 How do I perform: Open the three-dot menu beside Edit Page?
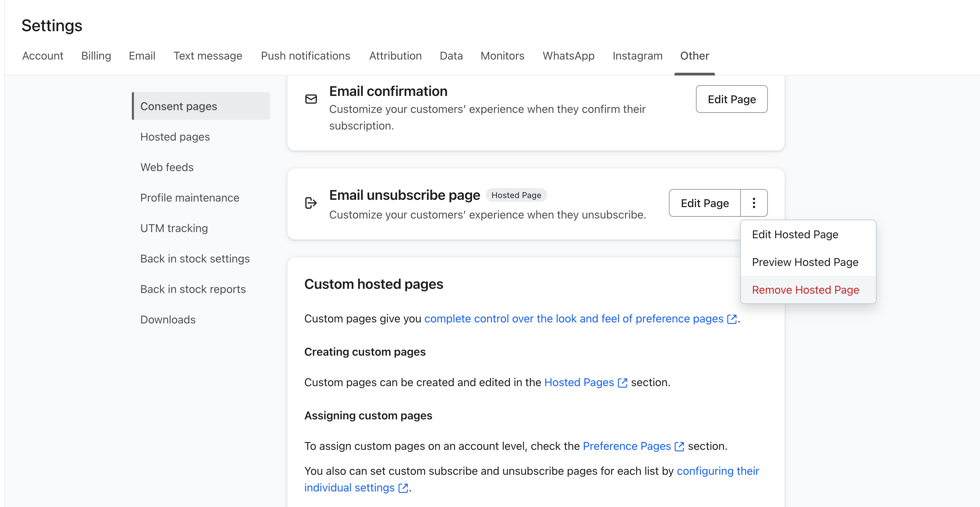point(754,203)
